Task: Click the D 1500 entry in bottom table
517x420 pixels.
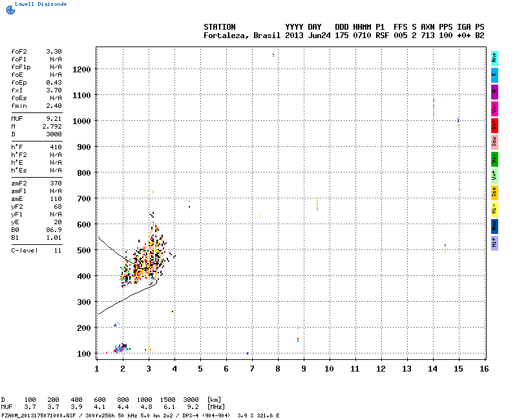Action: click(x=167, y=400)
